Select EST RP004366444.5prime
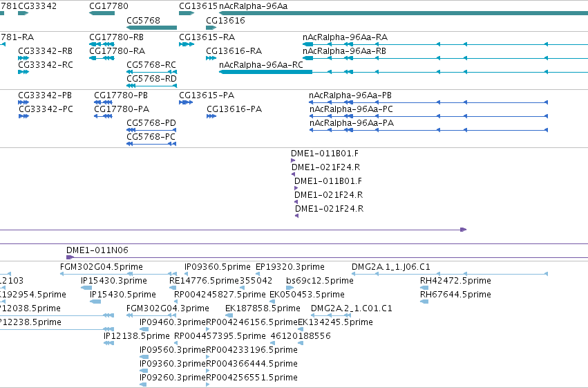588x388 pixels. [x=252, y=364]
